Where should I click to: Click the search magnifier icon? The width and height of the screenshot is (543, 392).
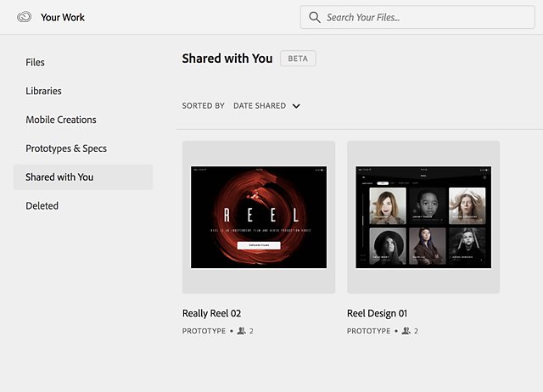(x=315, y=17)
